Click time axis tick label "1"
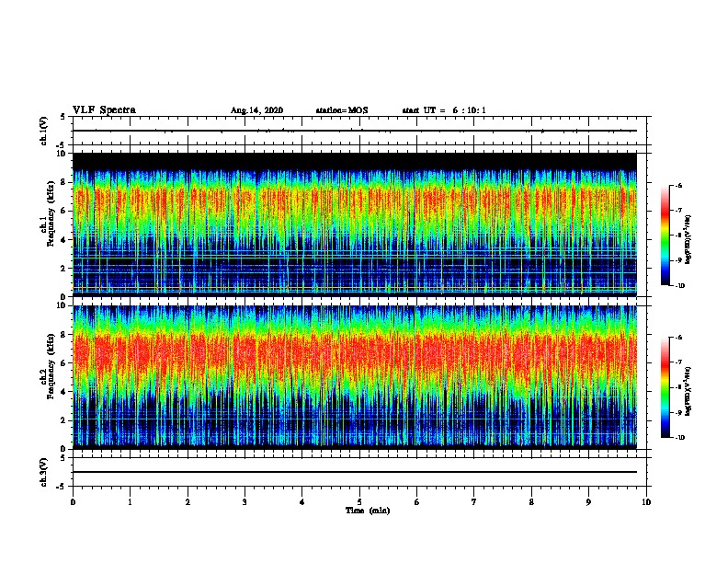This screenshot has height=563, width=728. [x=130, y=502]
